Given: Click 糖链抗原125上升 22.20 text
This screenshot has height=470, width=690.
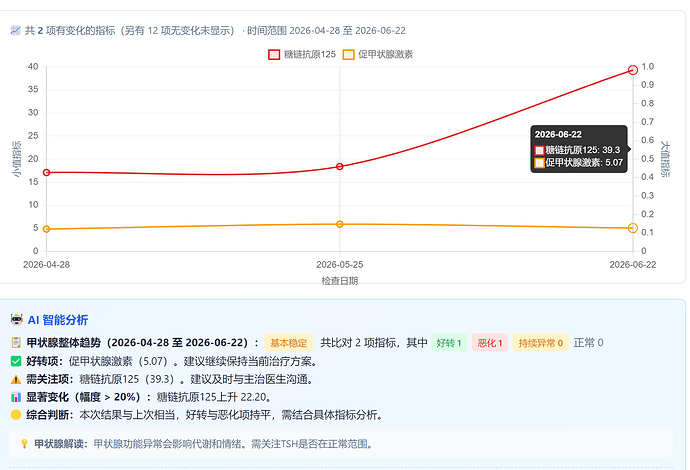Looking at the screenshot, I should [213, 397].
